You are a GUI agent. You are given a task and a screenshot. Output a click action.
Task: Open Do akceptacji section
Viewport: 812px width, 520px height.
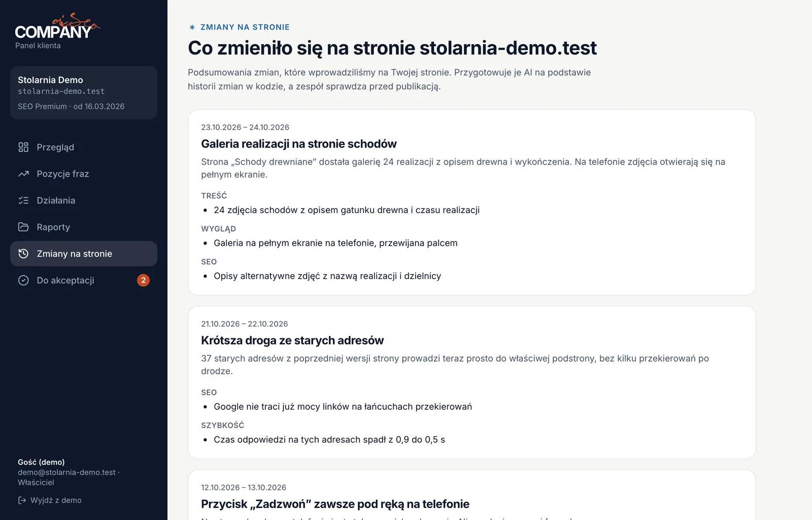pyautogui.click(x=84, y=280)
